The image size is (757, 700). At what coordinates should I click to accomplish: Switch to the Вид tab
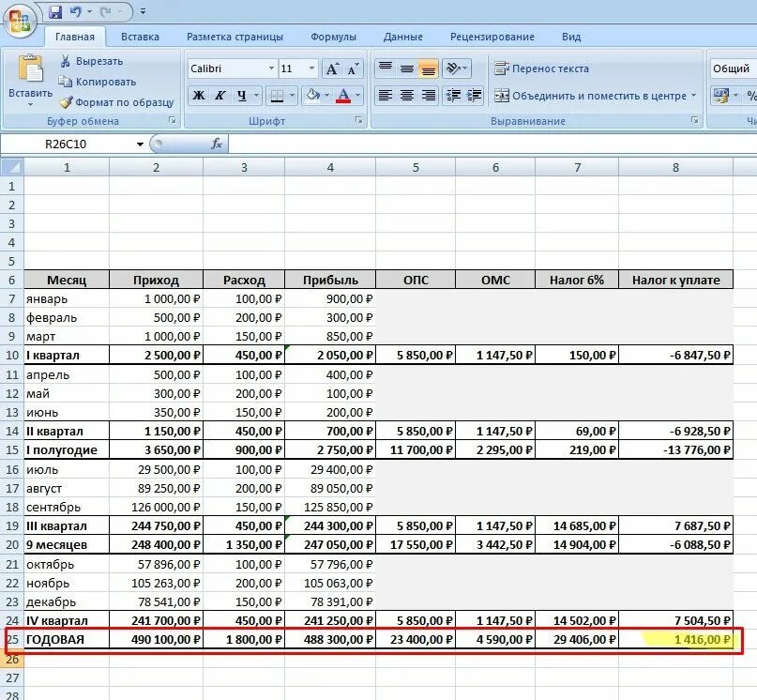click(571, 37)
